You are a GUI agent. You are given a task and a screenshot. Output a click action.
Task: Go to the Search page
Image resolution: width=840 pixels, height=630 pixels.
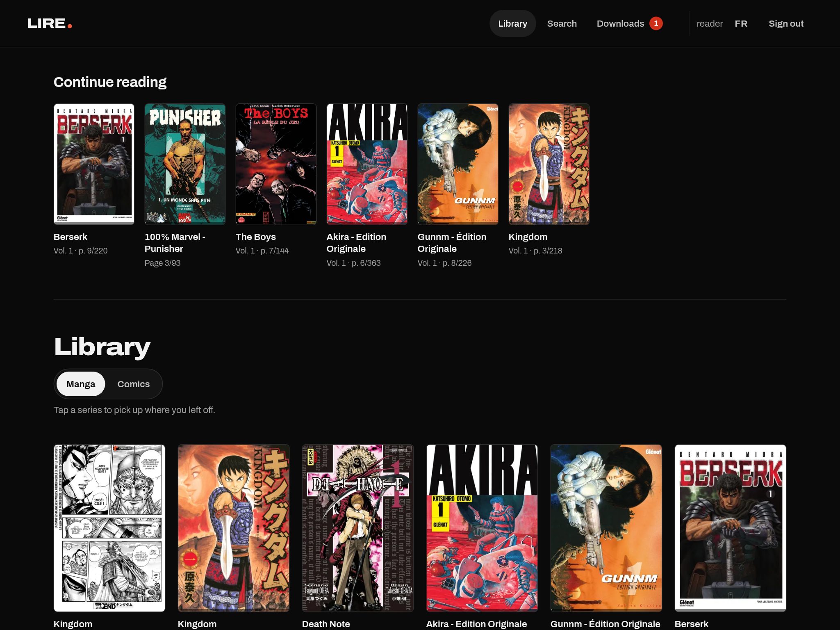(562, 23)
